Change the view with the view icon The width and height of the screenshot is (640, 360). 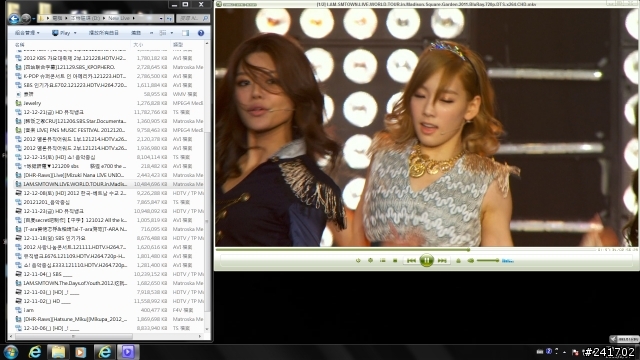click(163, 33)
